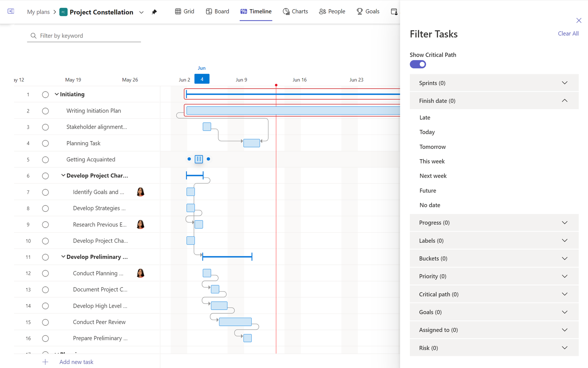Mark Stakeholder alignment task complete
This screenshot has width=588, height=368.
[45, 127]
